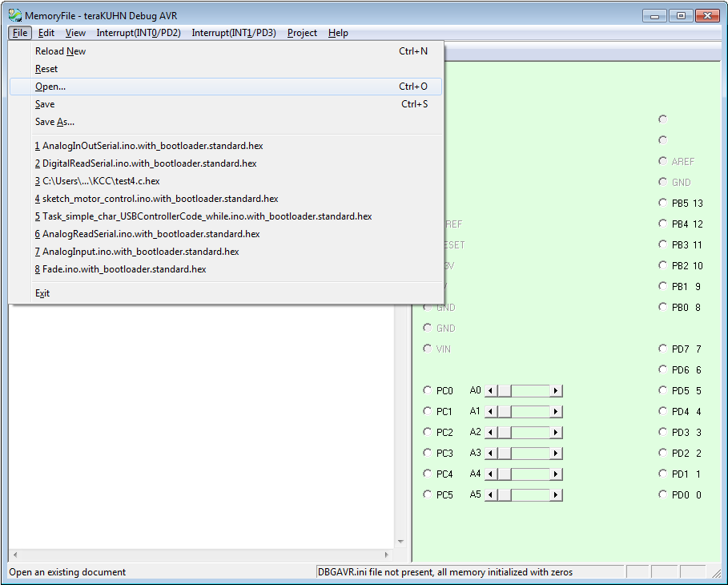This screenshot has height=585, width=728.
Task: Toggle the PB5 13 pin radio button
Action: (662, 203)
